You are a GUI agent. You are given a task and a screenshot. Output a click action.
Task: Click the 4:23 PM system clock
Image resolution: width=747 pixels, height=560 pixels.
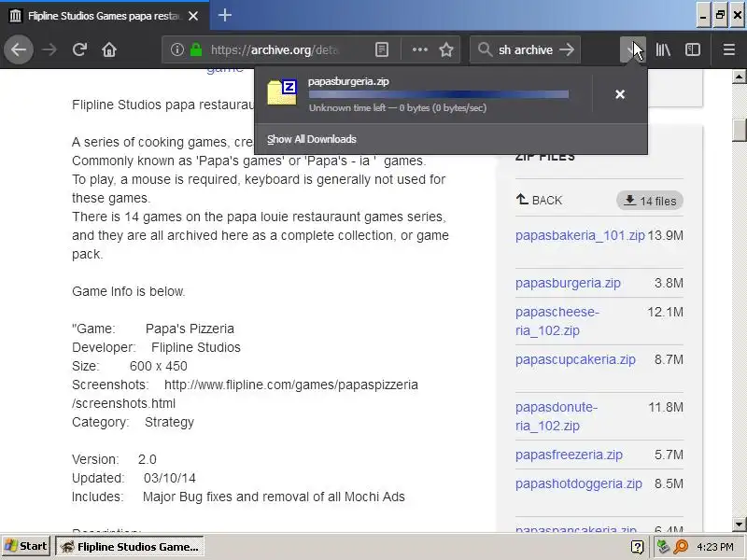coord(715,547)
